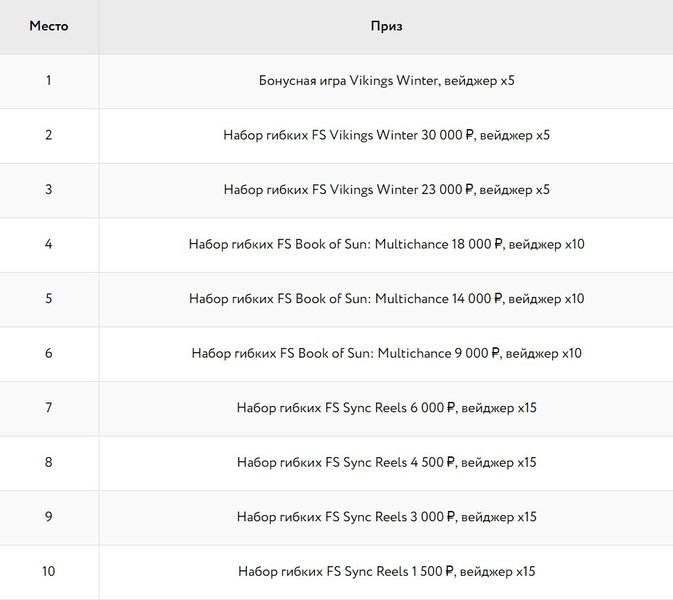Select place number 4 cell
This screenshot has width=673, height=600.
(x=48, y=244)
